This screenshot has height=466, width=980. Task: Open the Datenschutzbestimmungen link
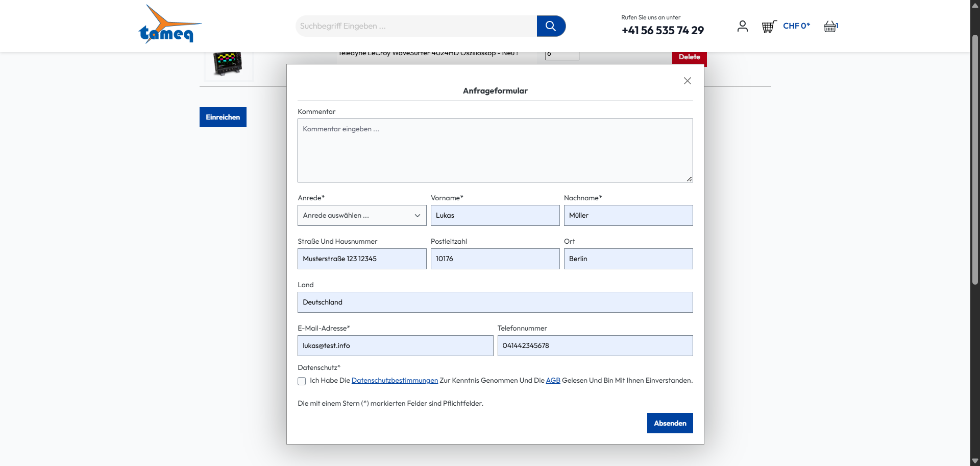coord(395,381)
